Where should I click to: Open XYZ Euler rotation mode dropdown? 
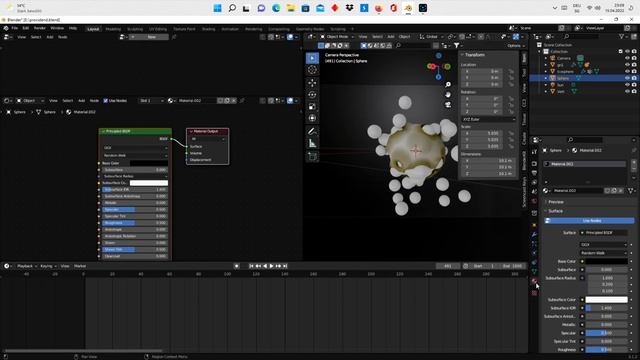(x=489, y=119)
